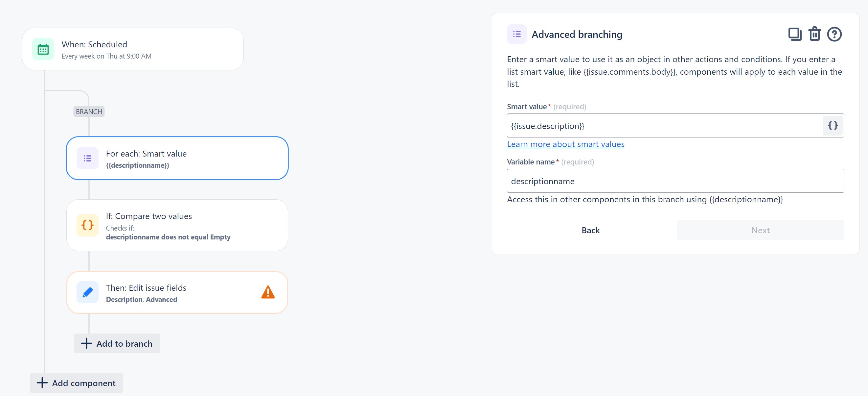Click the Next button
Viewport: 868px width, 396px height.
761,230
